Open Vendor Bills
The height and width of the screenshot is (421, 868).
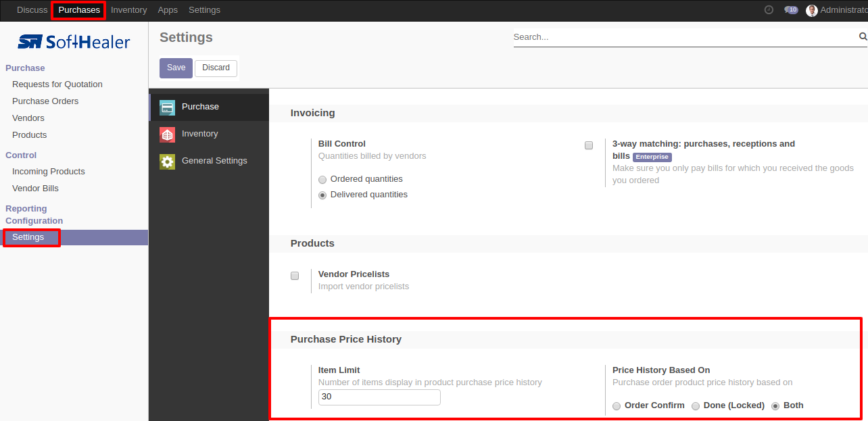click(35, 189)
